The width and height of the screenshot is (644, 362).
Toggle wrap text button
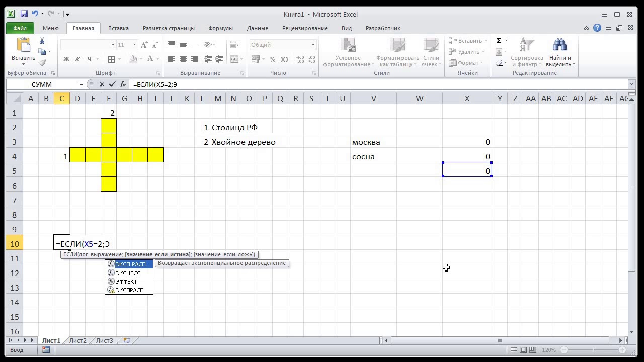(233, 45)
